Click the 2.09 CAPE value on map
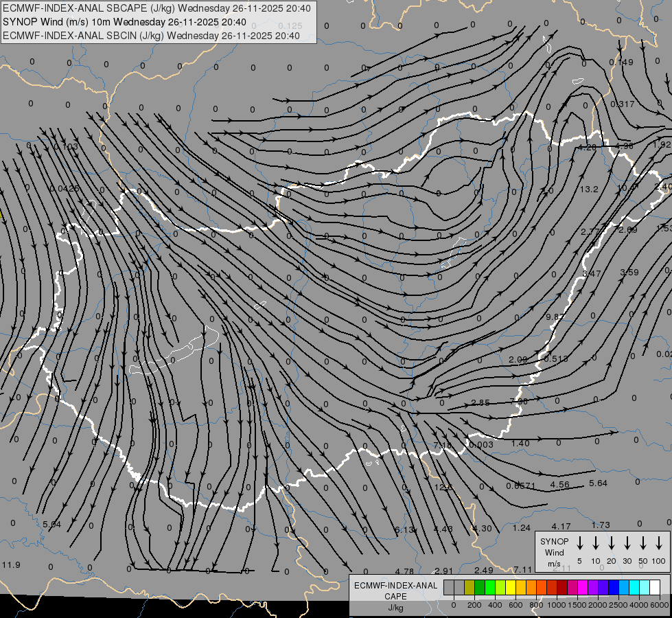The width and height of the screenshot is (672, 618). pyautogui.click(x=518, y=359)
